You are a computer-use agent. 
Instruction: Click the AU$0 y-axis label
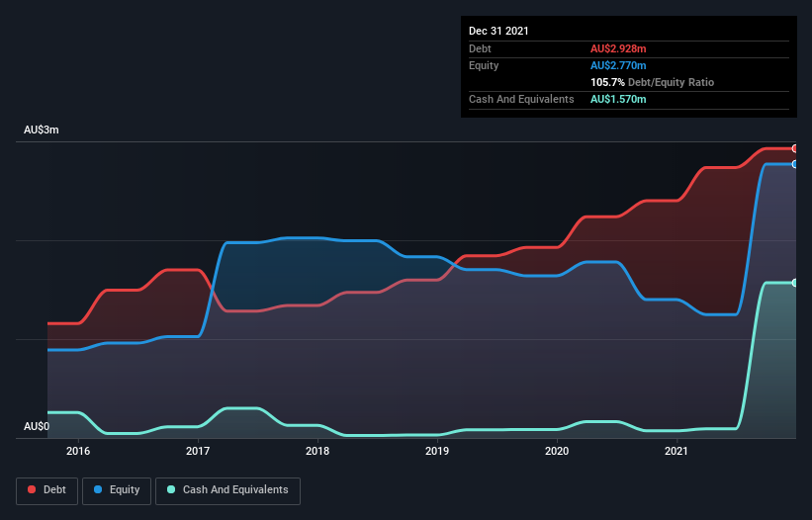pos(37,426)
